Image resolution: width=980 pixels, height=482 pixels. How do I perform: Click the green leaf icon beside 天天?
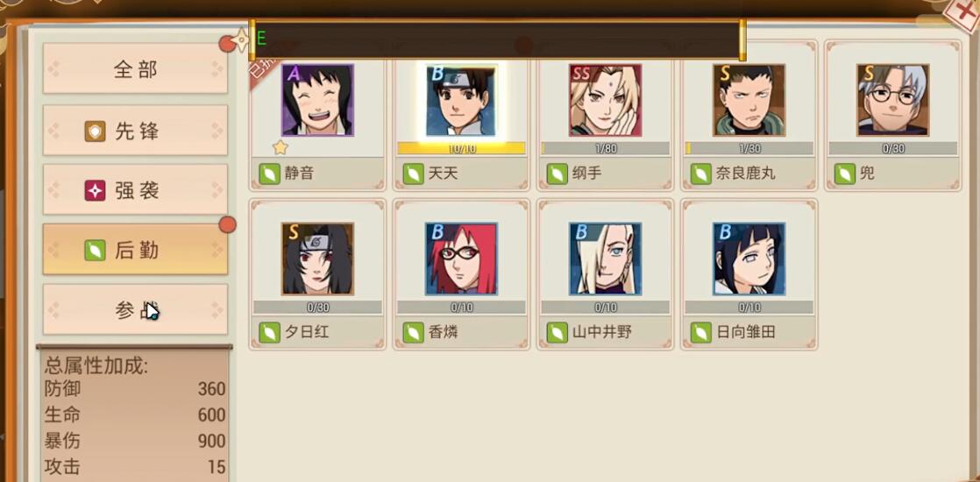[x=413, y=174]
